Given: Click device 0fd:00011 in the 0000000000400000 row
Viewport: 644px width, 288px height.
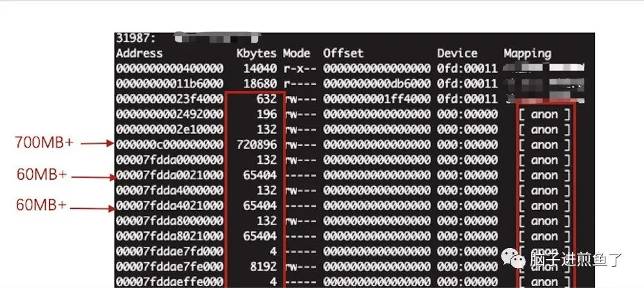Looking at the screenshot, I should pos(467,68).
